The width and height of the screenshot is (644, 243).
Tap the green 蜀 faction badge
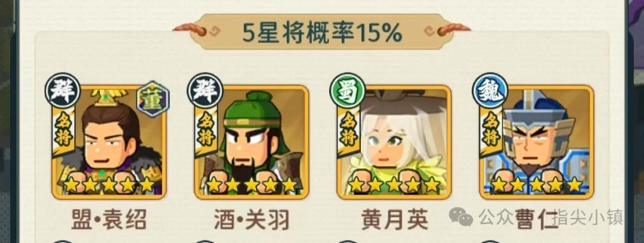pyautogui.click(x=348, y=91)
